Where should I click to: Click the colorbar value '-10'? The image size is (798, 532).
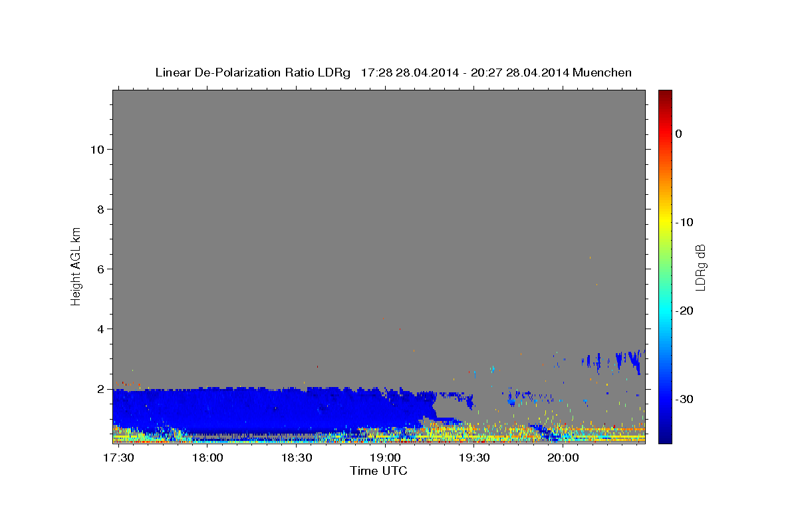coord(685,222)
